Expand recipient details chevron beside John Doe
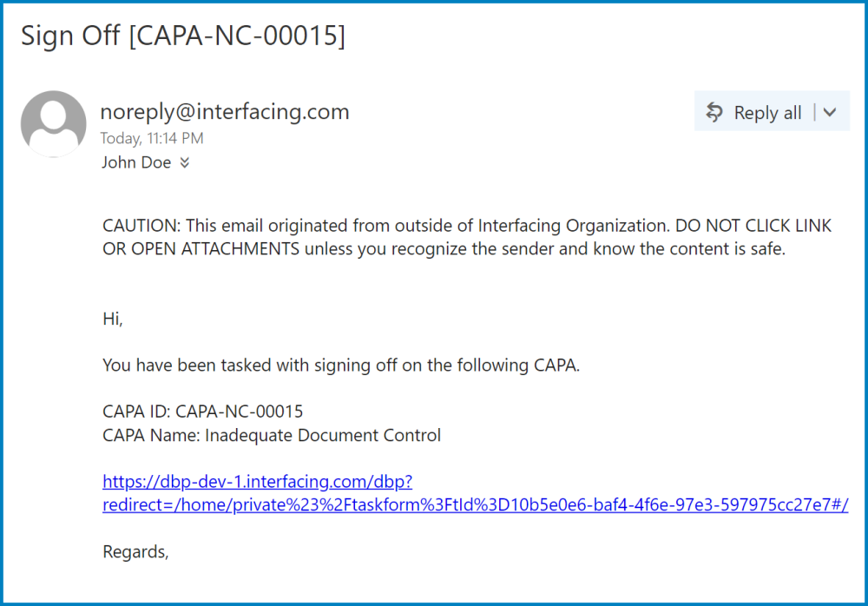Viewport: 868px width, 606px height. tap(184, 162)
